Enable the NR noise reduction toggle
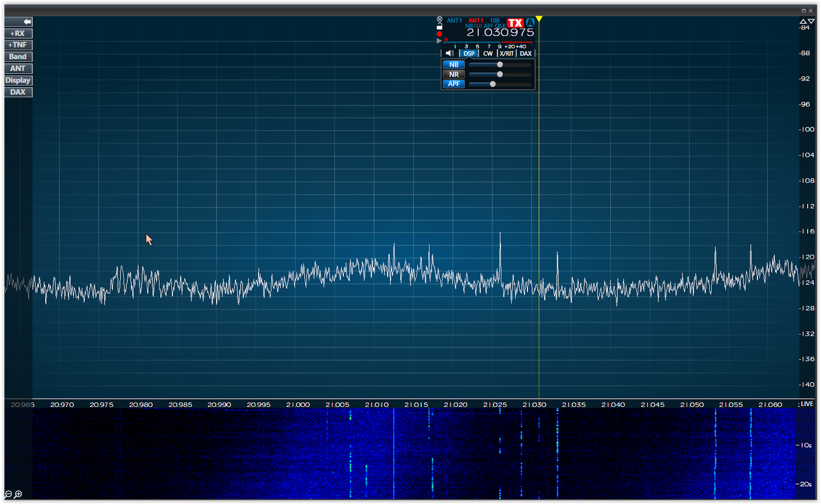Screen dimensions: 821x504 [x=454, y=74]
